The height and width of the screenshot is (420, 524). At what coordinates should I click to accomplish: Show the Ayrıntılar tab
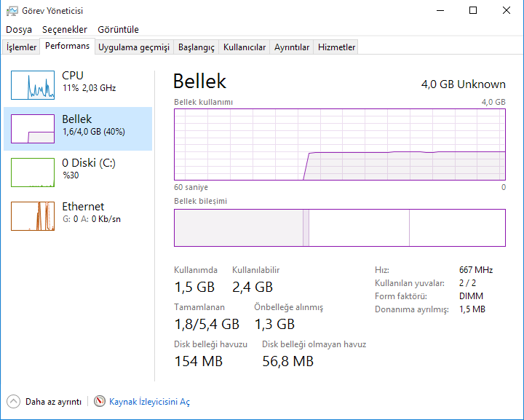(292, 47)
